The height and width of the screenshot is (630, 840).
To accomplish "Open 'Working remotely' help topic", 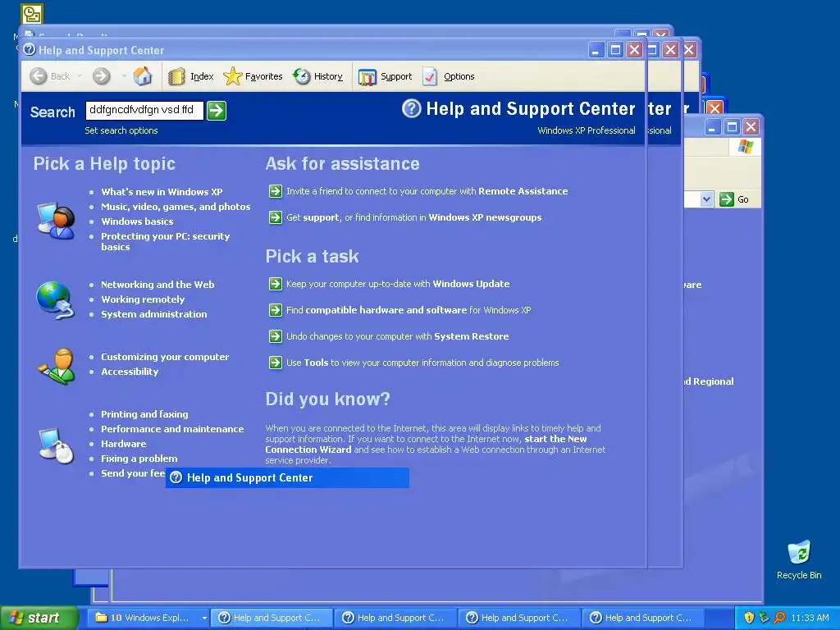I will 143,299.
